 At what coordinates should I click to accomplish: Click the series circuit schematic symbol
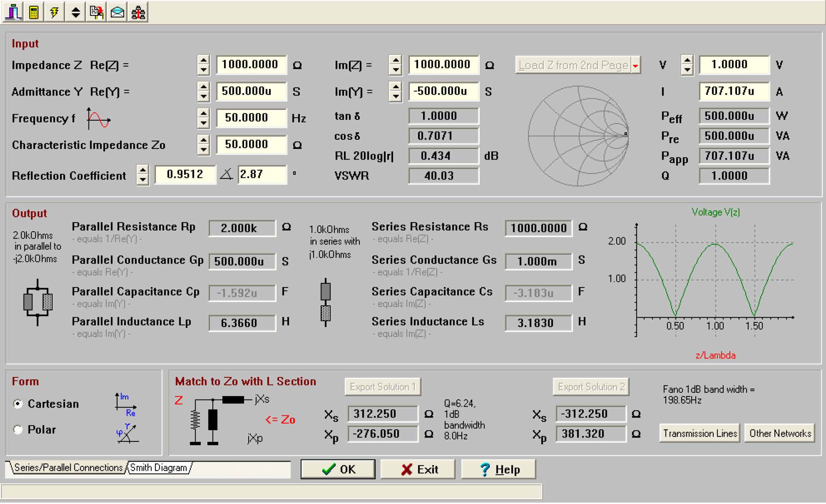pyautogui.click(x=326, y=302)
